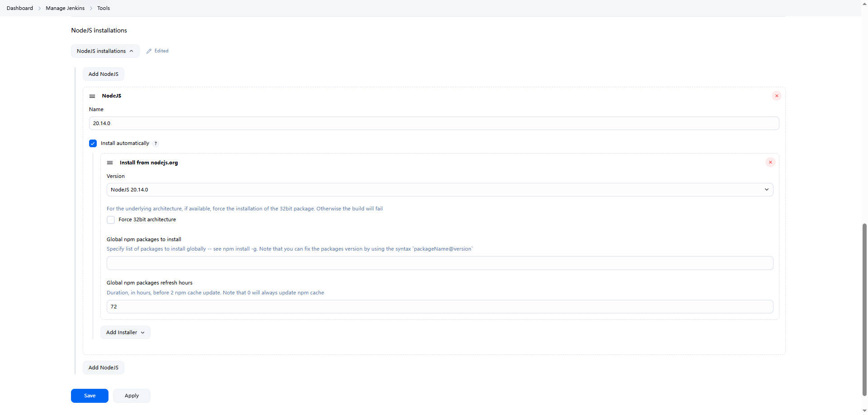Click the NodeJS drag handle icon
Screen dimensions: 868x415
92,96
